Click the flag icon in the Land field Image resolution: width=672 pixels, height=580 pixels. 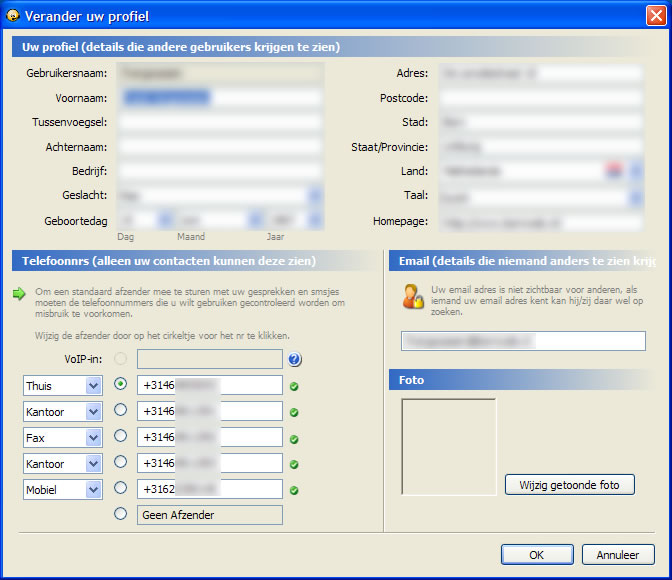(x=615, y=171)
